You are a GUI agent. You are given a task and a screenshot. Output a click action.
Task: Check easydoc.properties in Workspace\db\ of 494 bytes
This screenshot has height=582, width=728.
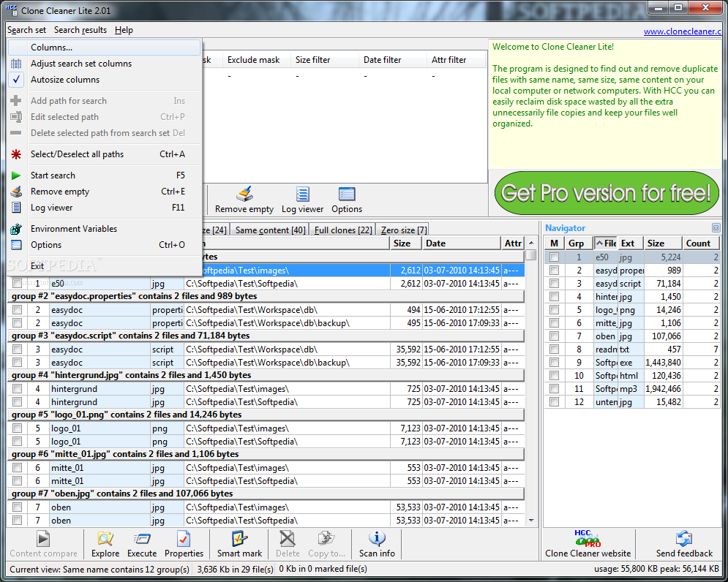(x=17, y=309)
